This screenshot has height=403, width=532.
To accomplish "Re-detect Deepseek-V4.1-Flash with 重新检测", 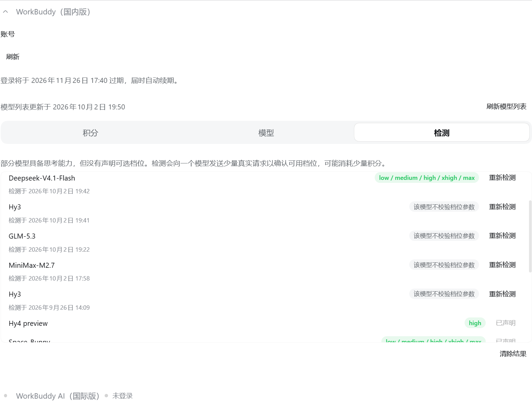I will (x=502, y=178).
